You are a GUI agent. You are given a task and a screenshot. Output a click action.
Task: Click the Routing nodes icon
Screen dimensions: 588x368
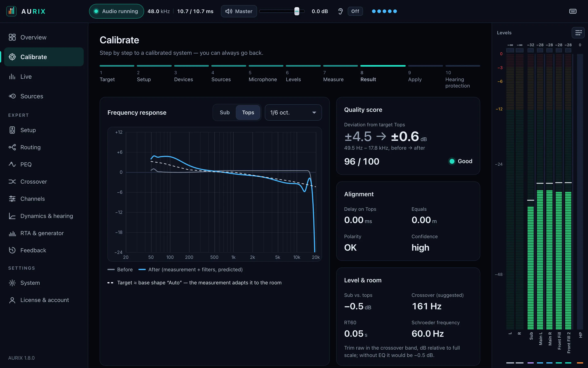click(12, 147)
